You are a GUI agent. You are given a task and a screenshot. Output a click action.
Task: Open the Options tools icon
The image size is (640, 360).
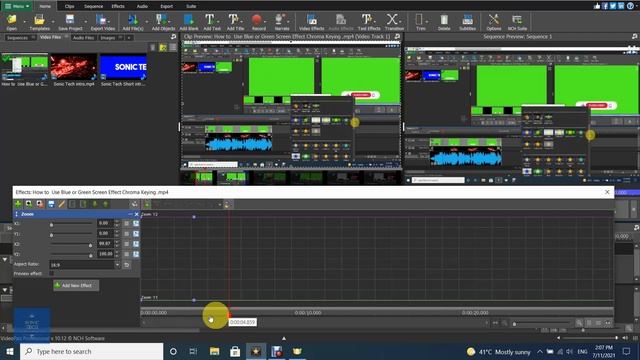tap(494, 20)
